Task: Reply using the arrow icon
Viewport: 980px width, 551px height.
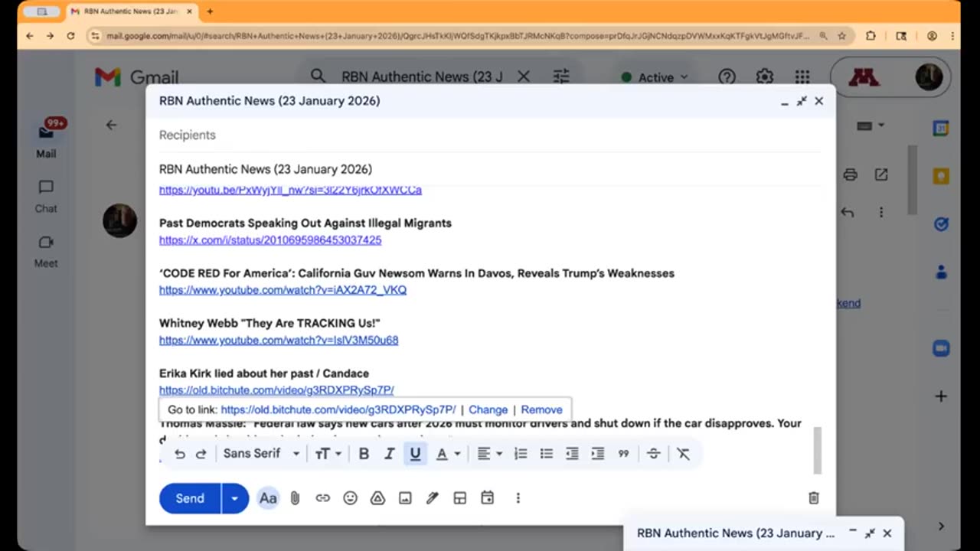Action: 847,212
